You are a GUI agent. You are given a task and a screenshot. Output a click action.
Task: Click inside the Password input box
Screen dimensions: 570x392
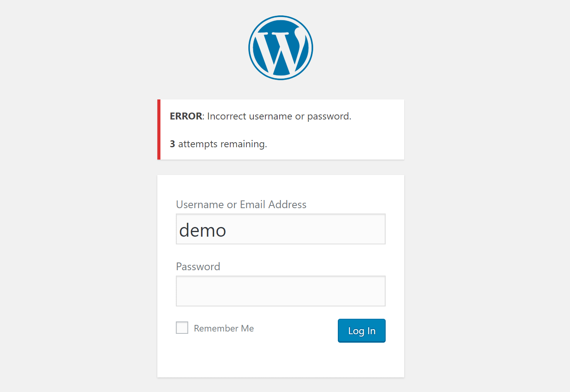point(280,291)
